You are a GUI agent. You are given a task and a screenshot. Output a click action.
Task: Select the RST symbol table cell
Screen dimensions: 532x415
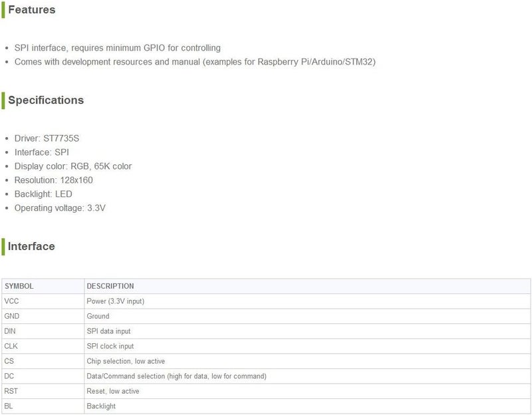pyautogui.click(x=11, y=392)
